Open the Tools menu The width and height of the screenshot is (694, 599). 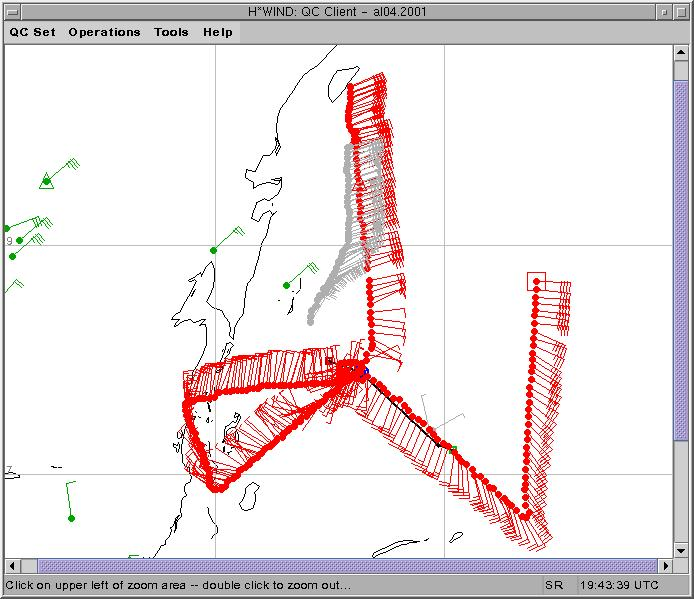[171, 32]
